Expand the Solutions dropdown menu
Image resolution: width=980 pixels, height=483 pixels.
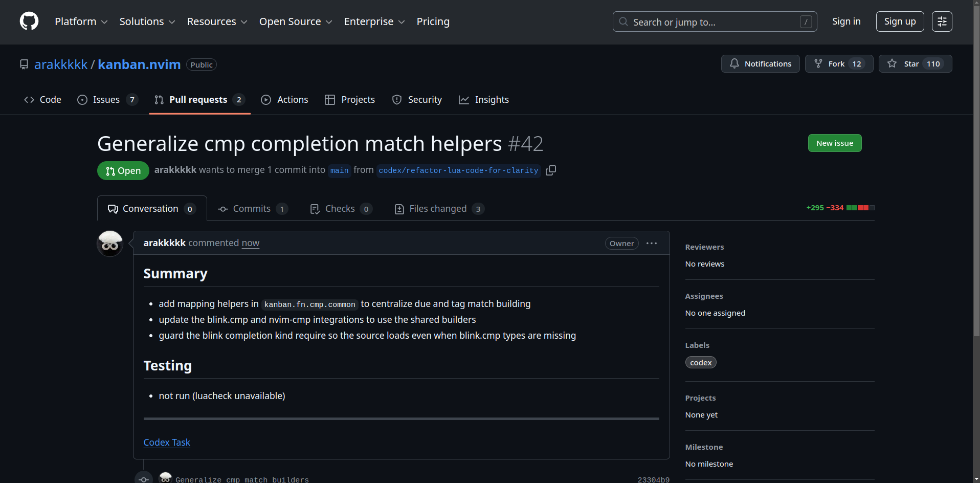point(147,21)
